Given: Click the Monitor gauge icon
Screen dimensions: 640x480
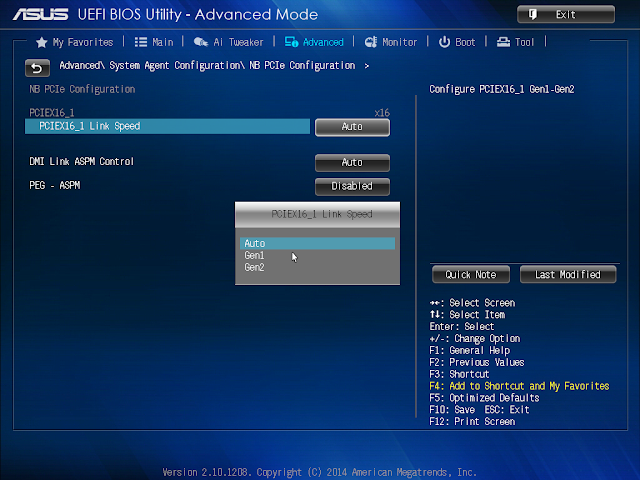Looking at the screenshot, I should point(371,42).
